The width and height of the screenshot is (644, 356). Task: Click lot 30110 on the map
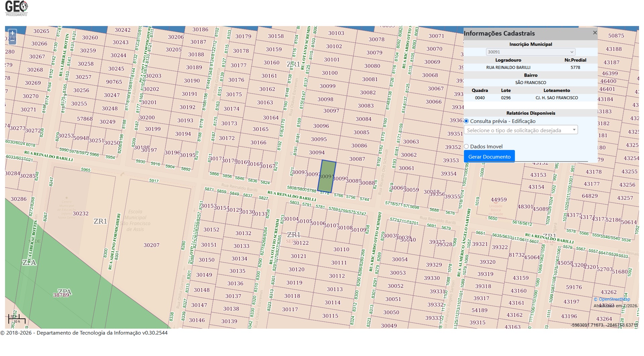341,249
